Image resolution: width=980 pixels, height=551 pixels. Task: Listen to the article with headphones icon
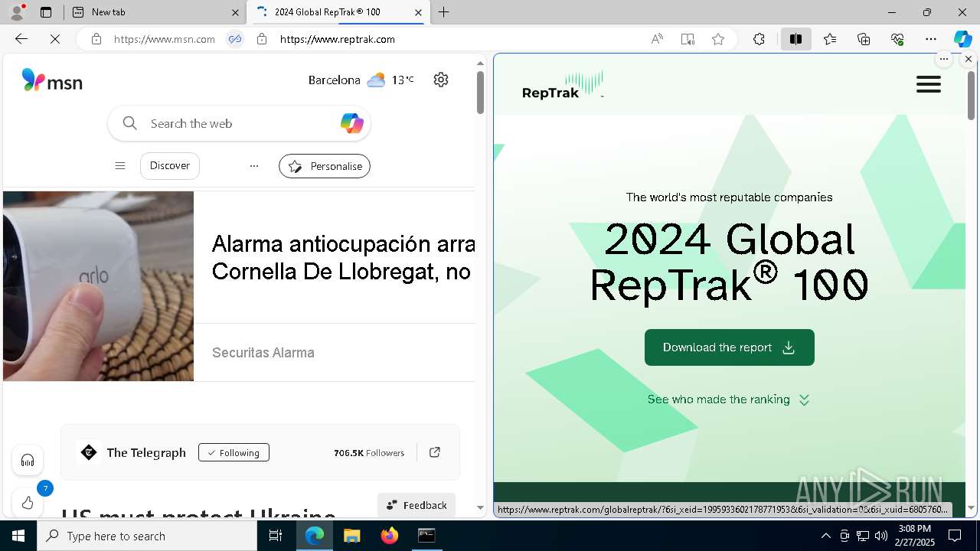[x=28, y=461]
